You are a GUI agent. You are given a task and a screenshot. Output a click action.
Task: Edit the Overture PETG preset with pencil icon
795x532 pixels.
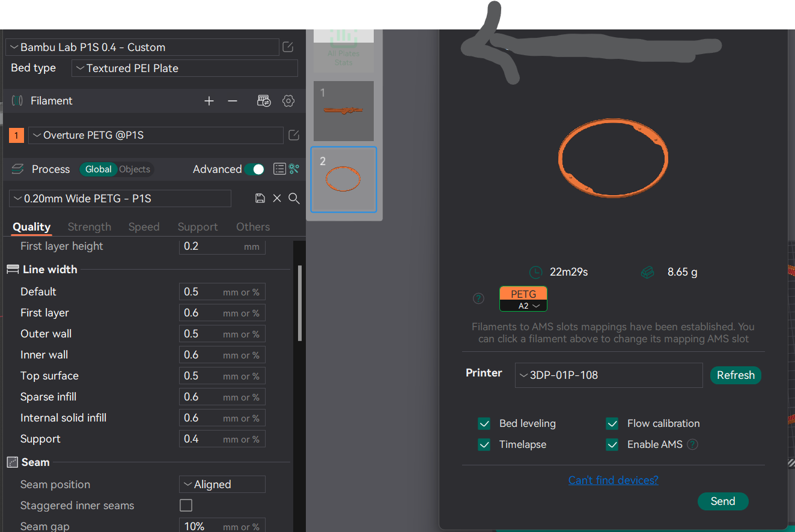[293, 135]
